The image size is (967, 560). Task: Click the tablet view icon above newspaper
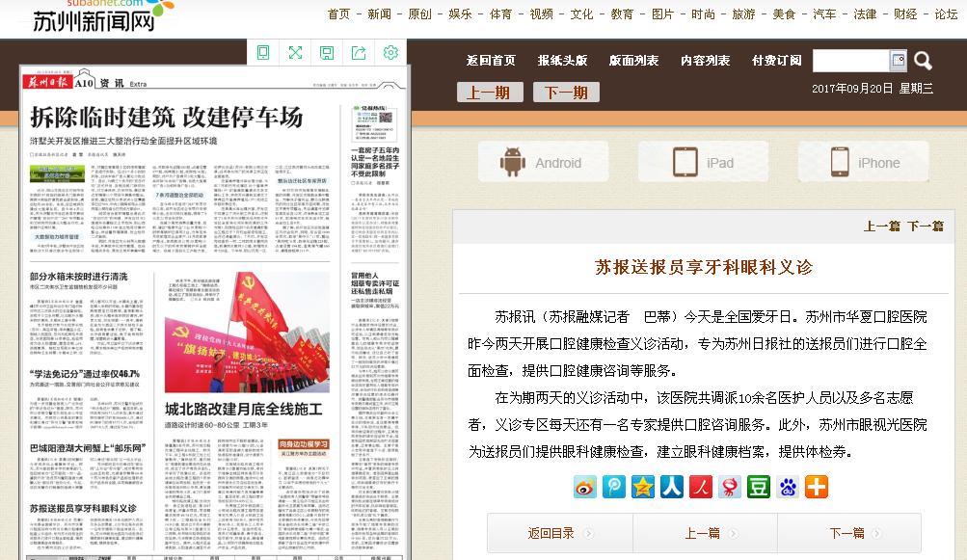pos(263,53)
